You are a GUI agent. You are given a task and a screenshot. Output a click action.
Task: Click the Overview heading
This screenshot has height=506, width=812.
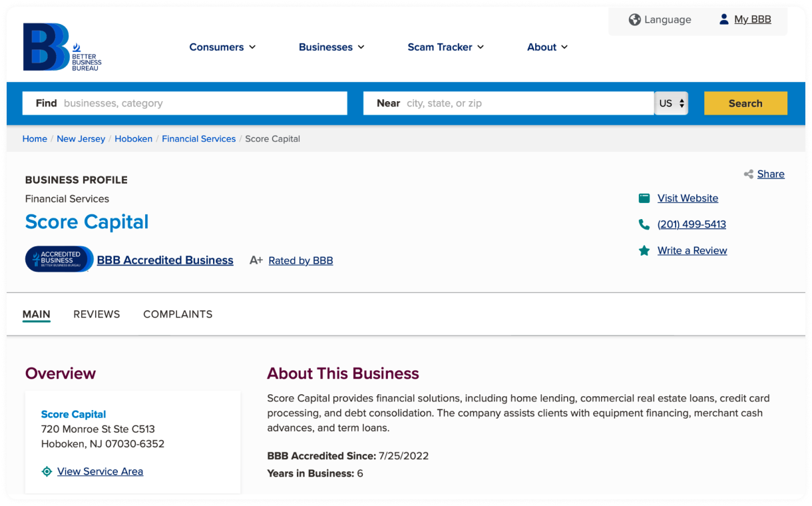tap(61, 374)
